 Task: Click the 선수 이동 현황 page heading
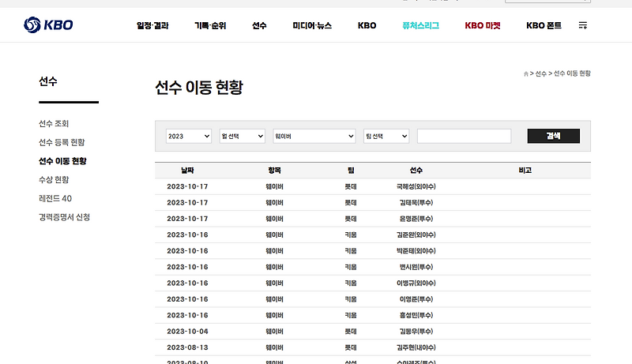[x=199, y=88]
